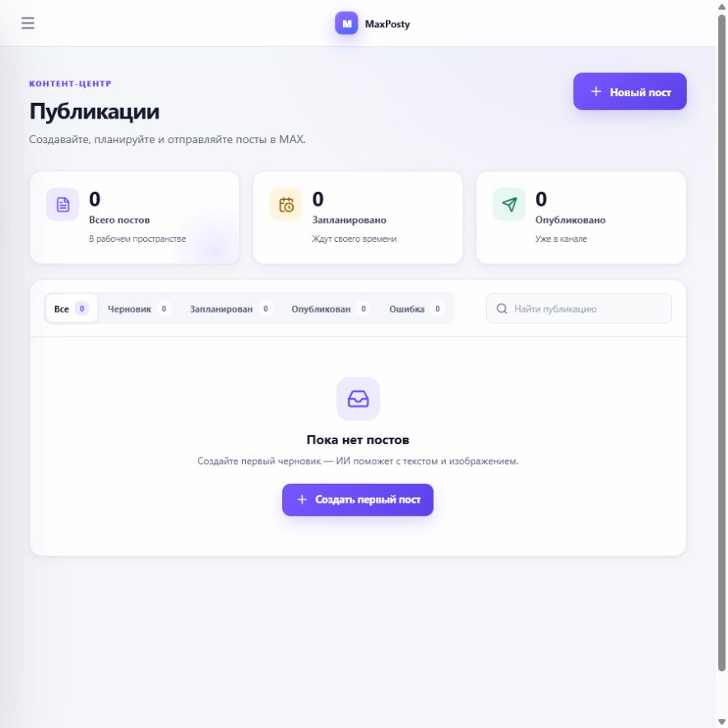Open the Запланировано stat card
The image size is (728, 728).
pos(358,218)
